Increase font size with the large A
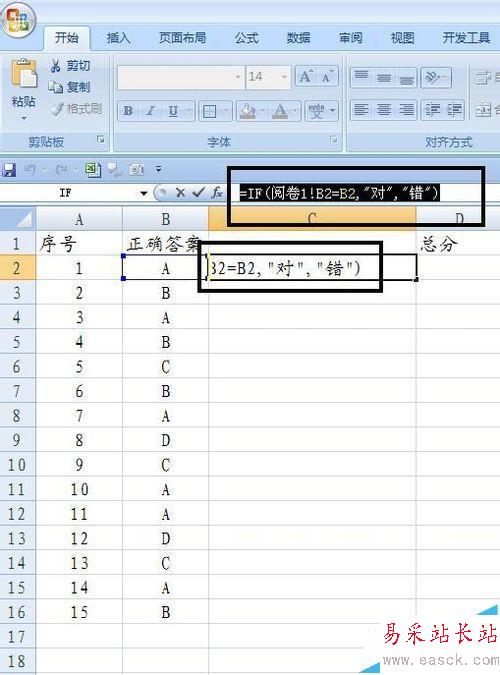Screen dimensions: 500x675 306,77
